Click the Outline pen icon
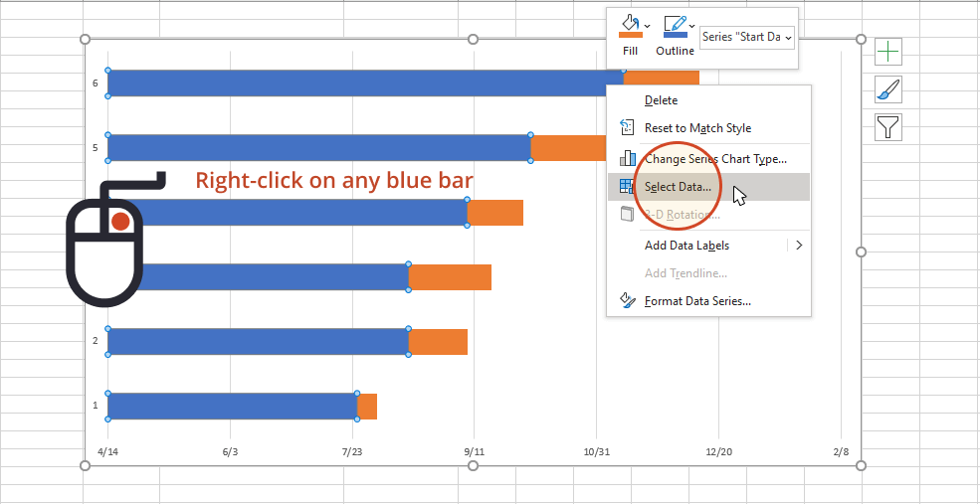 pyautogui.click(x=675, y=23)
